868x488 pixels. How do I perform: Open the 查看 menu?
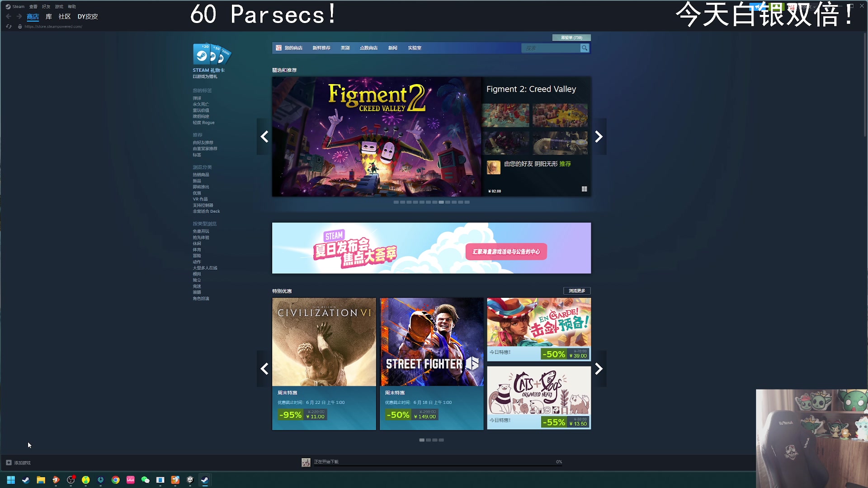coord(33,7)
